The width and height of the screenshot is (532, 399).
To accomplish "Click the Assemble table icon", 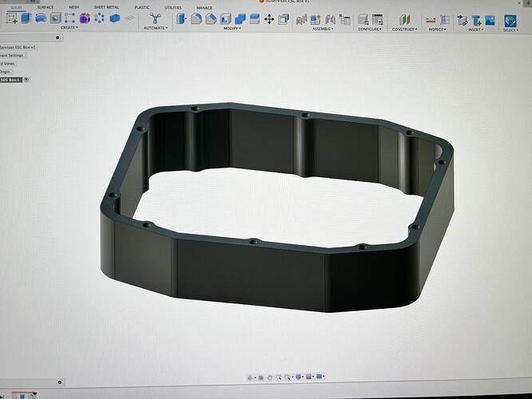I will click(345, 20).
